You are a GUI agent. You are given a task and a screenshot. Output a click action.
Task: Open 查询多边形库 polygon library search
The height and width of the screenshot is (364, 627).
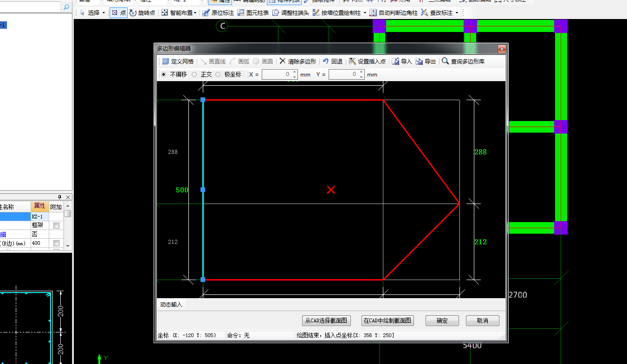coord(463,61)
